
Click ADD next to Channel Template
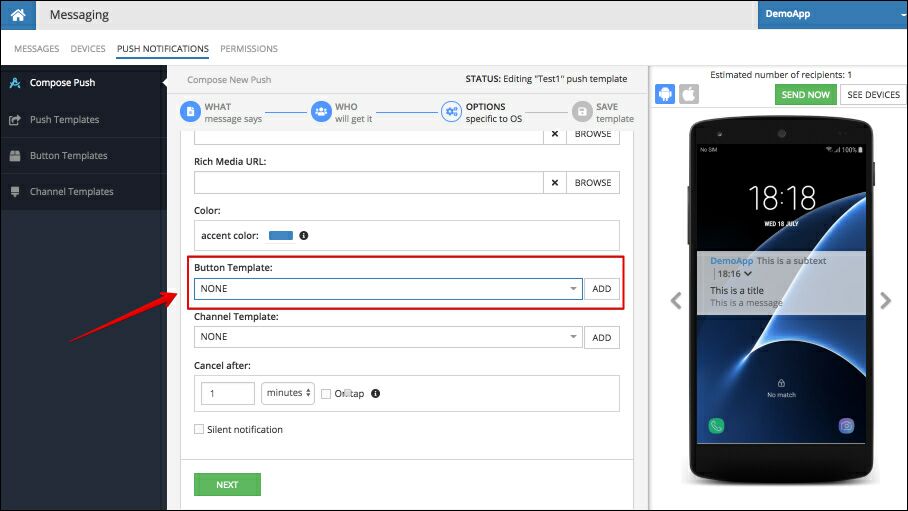(x=602, y=337)
